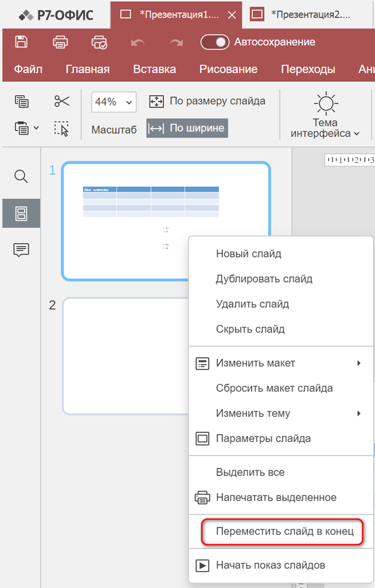375x588 pixels.
Task: Choose Скрыть слайд
Action: tap(281, 329)
